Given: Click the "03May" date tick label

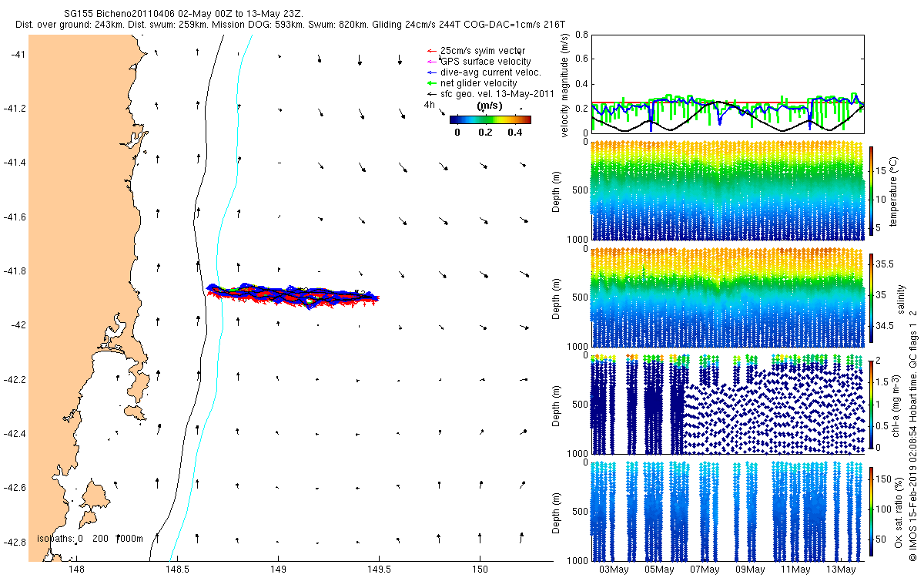Looking at the screenshot, I should (x=614, y=570).
